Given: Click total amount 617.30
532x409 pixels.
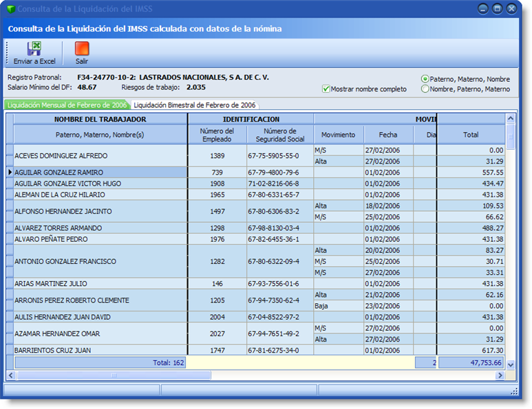Looking at the screenshot, I should tap(471, 350).
